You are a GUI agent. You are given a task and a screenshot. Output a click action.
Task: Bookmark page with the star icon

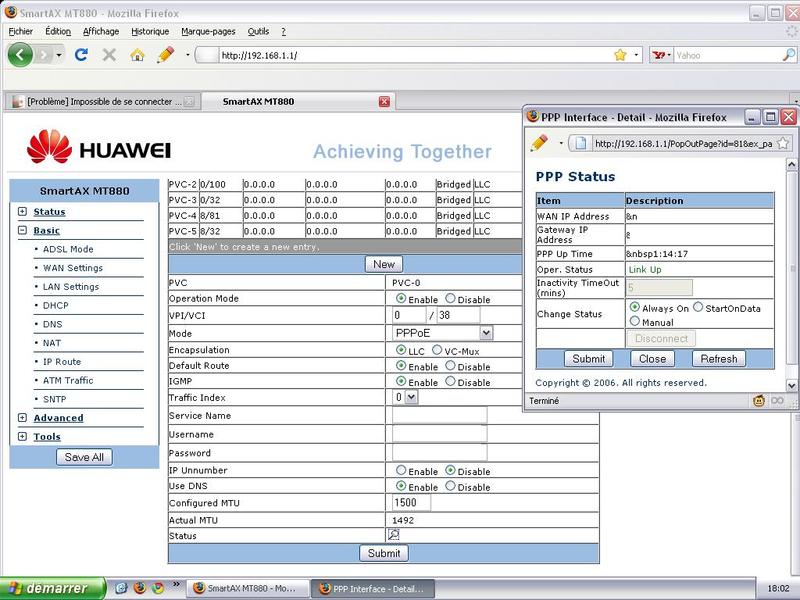coord(620,55)
